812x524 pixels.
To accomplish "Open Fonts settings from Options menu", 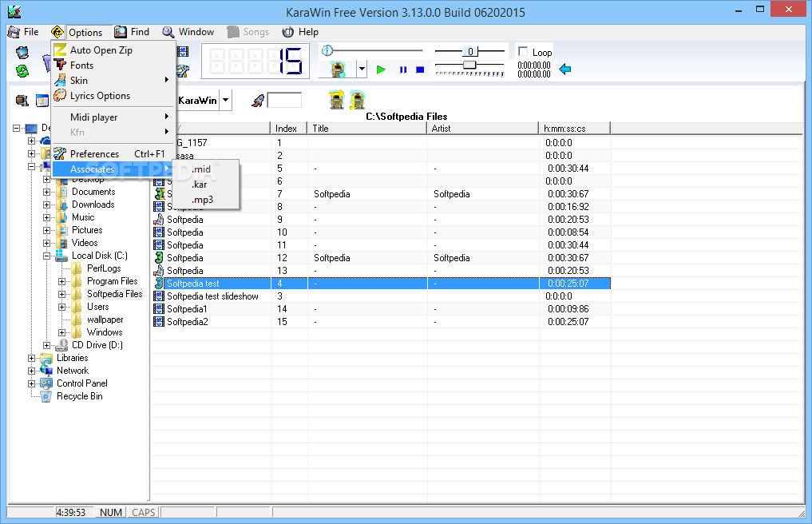I will [x=81, y=65].
